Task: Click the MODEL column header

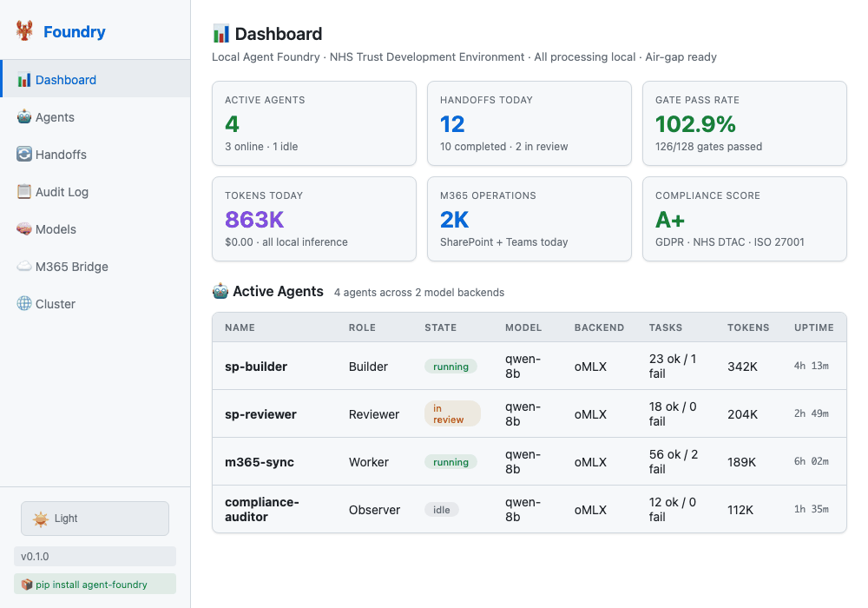Action: pyautogui.click(x=523, y=327)
